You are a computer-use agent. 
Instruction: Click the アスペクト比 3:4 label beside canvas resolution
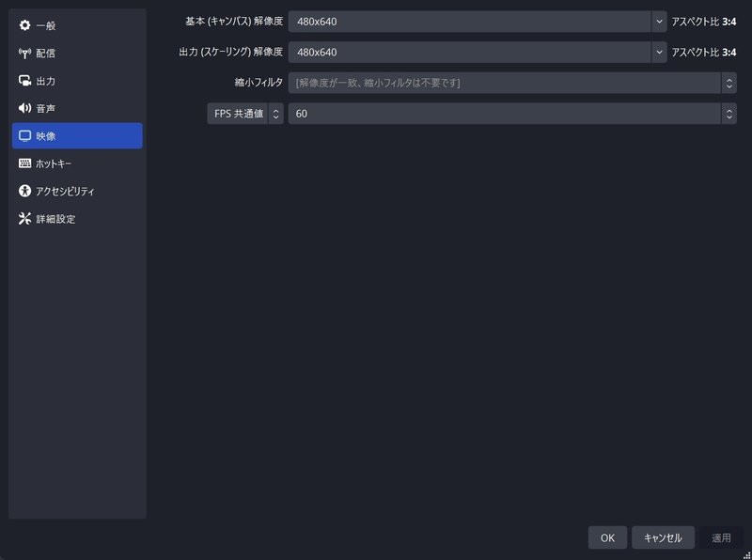tap(703, 22)
